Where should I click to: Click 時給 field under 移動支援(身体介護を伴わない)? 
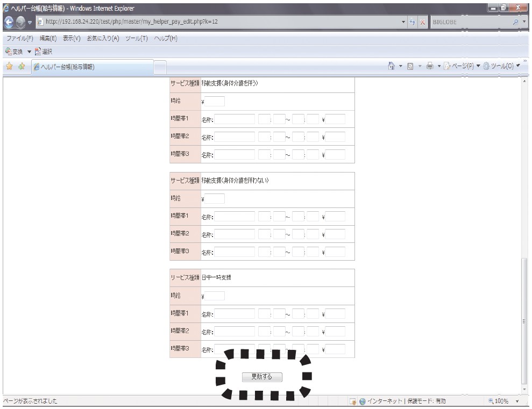(x=215, y=198)
